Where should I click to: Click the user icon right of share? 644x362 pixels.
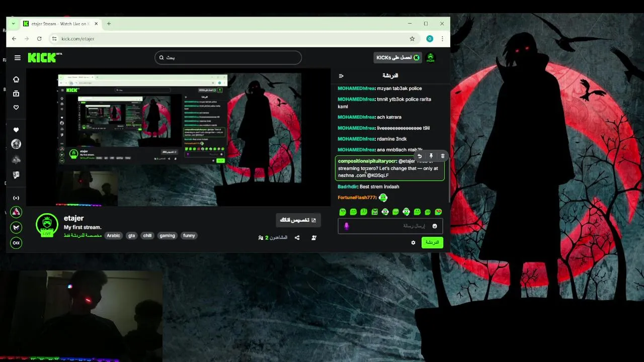click(x=314, y=238)
